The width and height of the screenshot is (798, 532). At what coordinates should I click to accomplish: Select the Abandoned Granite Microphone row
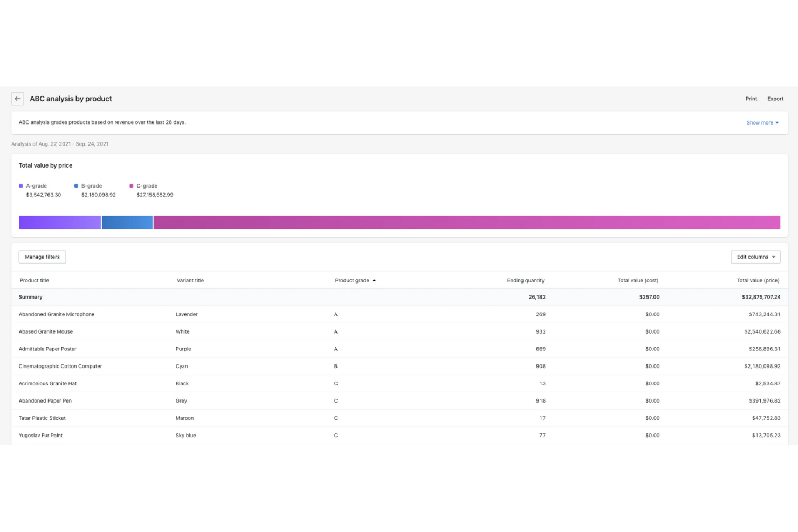click(57, 314)
